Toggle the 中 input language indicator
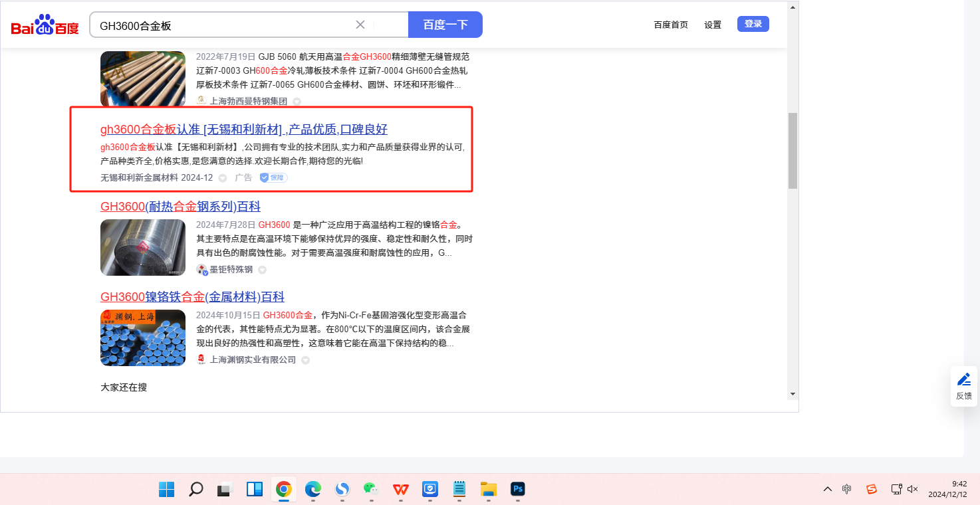 coord(846,489)
